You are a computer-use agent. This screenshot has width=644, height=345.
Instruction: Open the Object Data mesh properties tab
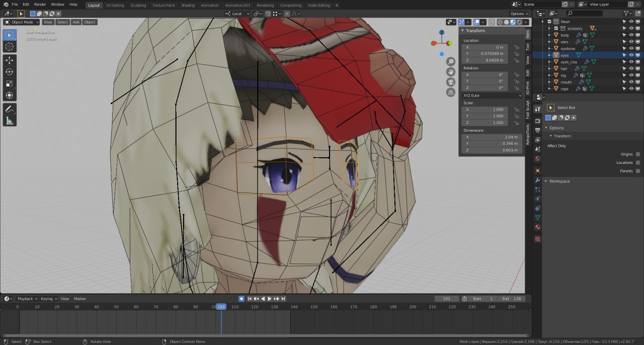tap(537, 218)
